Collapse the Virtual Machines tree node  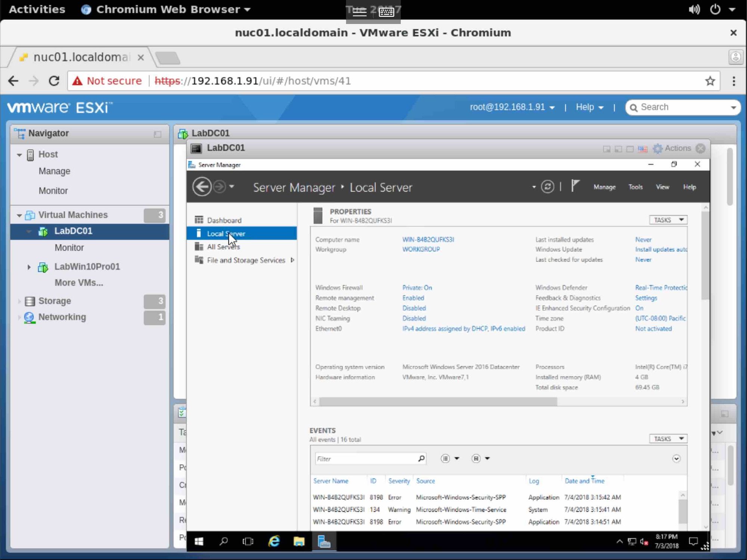pyautogui.click(x=19, y=215)
